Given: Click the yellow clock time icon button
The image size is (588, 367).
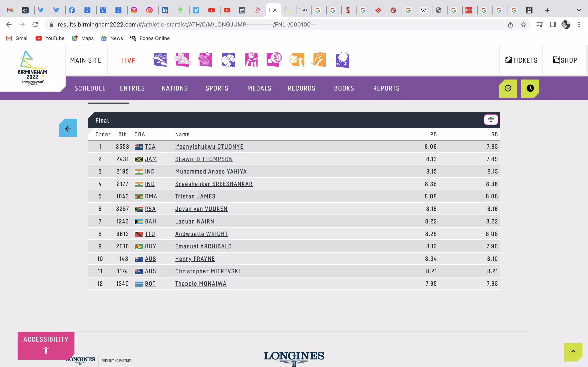Looking at the screenshot, I should (x=530, y=88).
